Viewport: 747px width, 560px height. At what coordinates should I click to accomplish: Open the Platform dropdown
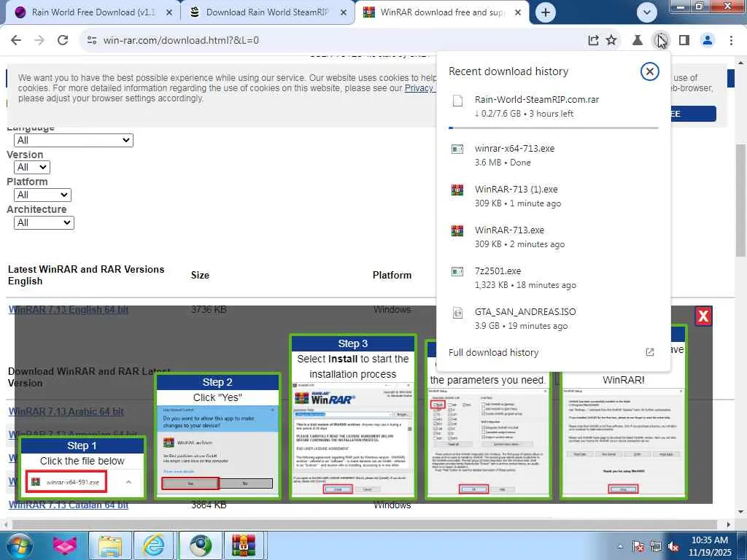pos(42,195)
